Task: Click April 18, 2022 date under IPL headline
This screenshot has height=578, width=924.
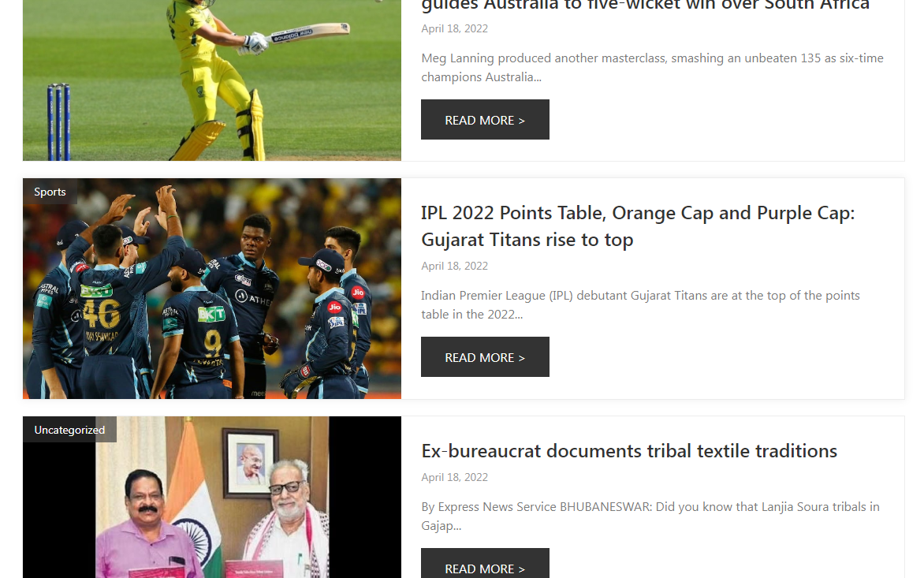Action: click(x=454, y=266)
